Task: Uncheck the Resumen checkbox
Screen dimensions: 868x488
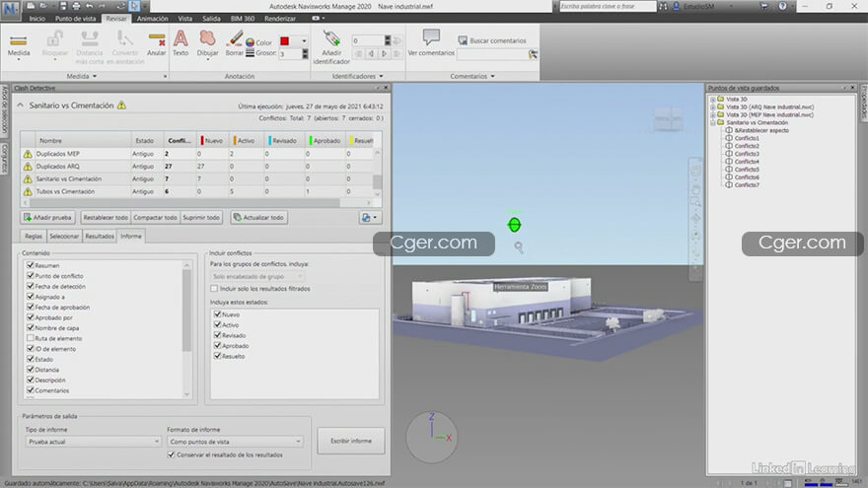Action: click(31, 265)
